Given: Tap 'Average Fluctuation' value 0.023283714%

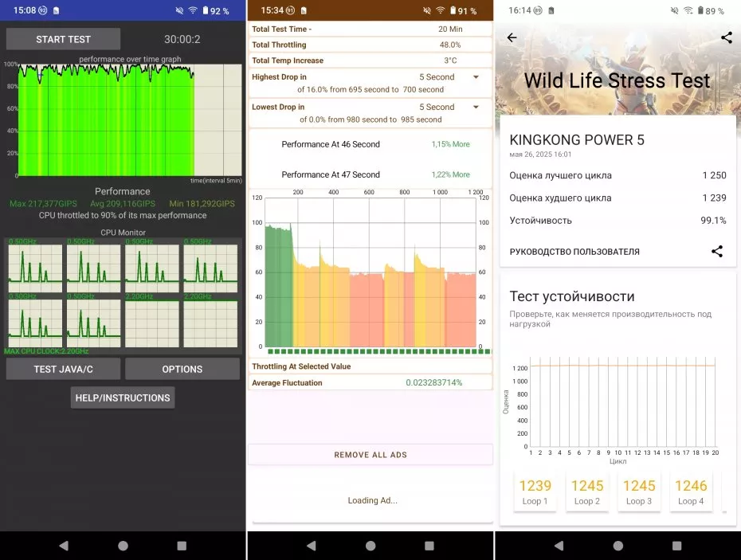Looking at the screenshot, I should [433, 383].
